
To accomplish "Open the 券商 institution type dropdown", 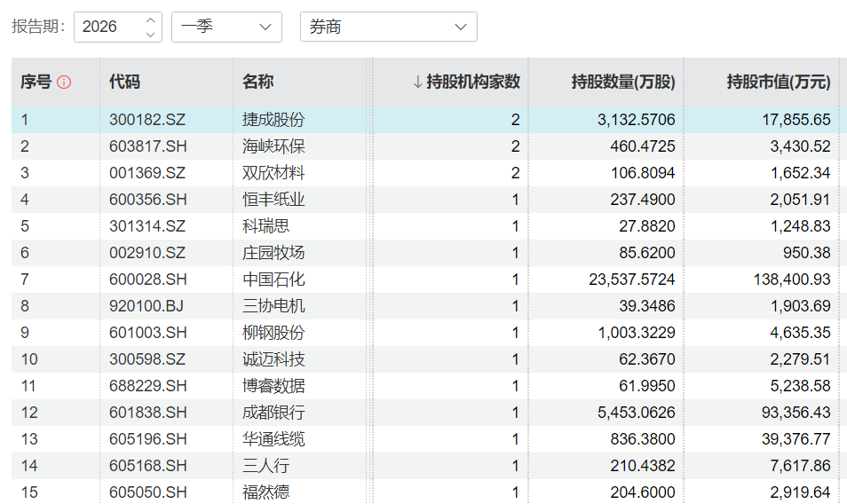I will click(x=388, y=27).
